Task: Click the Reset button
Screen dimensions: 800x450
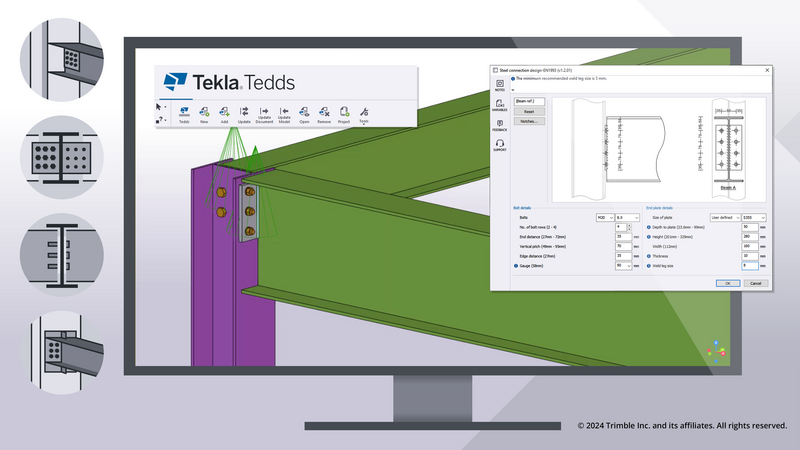Action: point(529,111)
